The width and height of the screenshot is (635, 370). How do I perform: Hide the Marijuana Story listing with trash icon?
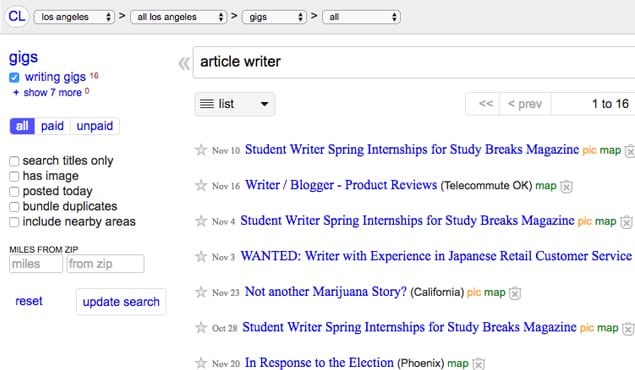(515, 293)
